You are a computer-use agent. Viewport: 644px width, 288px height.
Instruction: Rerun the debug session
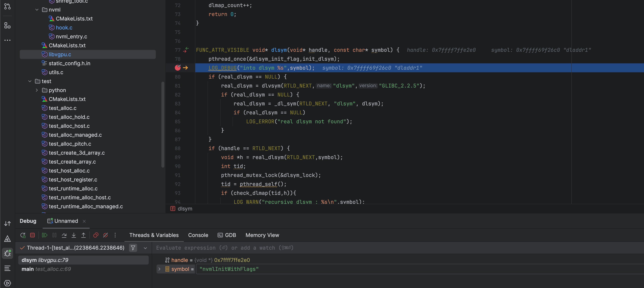coord(23,235)
